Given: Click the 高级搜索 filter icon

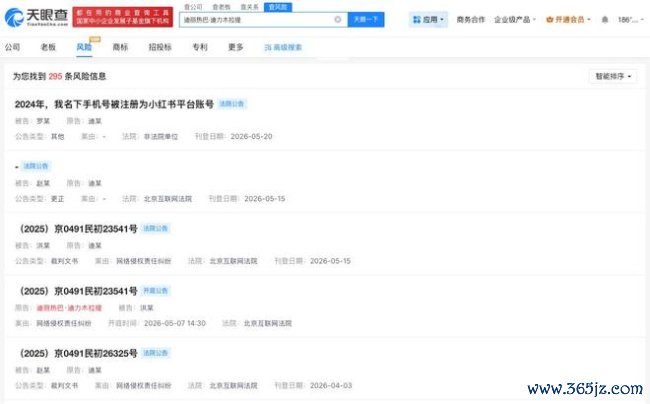Looking at the screenshot, I should pos(268,48).
